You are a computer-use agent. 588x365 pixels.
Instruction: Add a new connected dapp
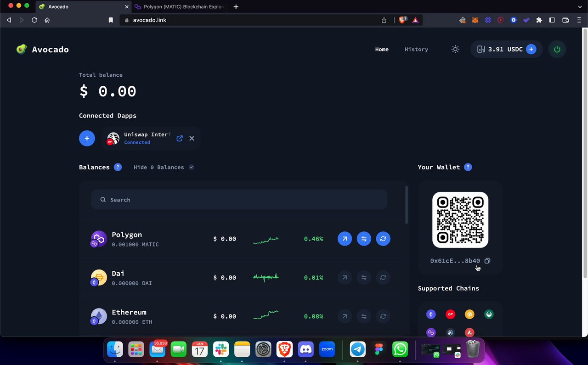coord(87,138)
